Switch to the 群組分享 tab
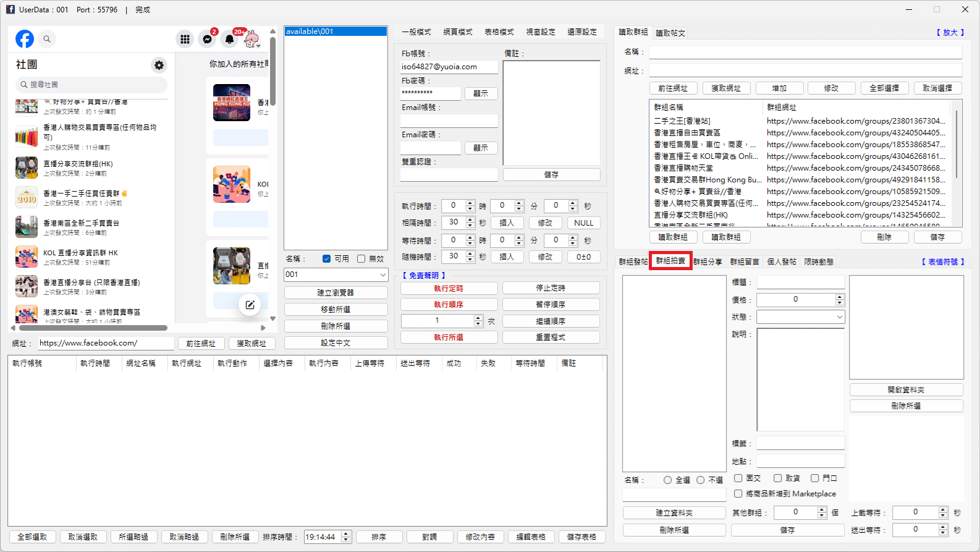 pos(708,262)
